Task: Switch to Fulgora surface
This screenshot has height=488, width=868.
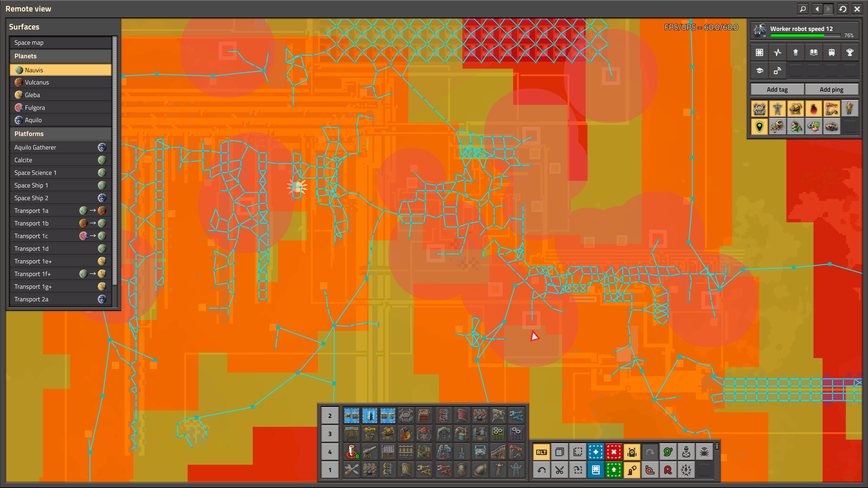Action: pos(61,108)
